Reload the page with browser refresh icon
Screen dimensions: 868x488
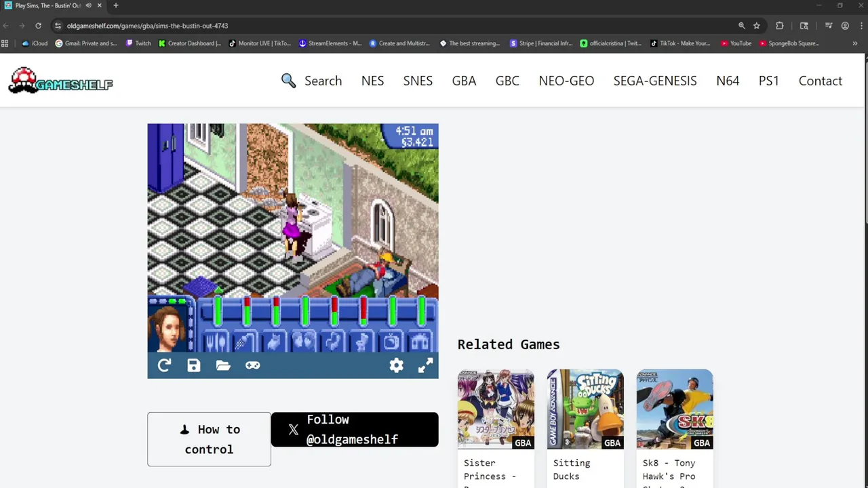38,26
